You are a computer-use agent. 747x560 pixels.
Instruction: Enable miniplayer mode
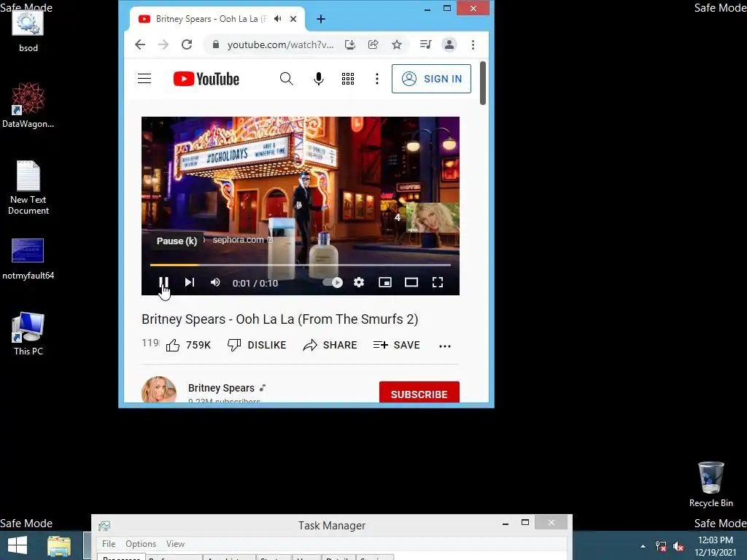pyautogui.click(x=385, y=282)
